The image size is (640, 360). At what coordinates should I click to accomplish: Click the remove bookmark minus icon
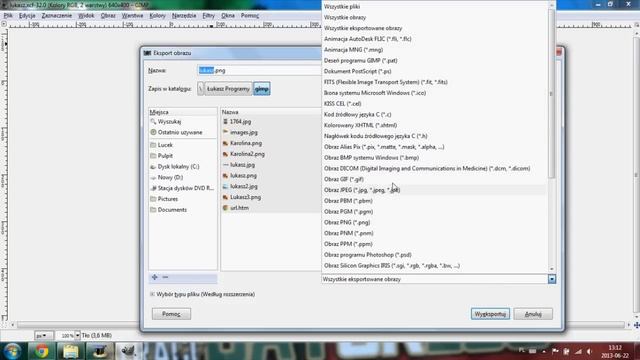pyautogui.click(x=165, y=277)
